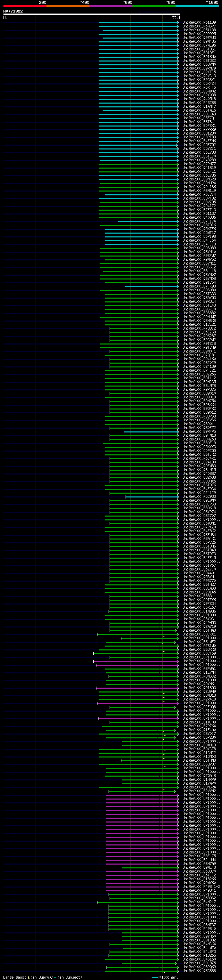Click the UniRef100_A7QDI2 entry
The width and height of the screenshot is (222, 980).
tap(199, 328)
